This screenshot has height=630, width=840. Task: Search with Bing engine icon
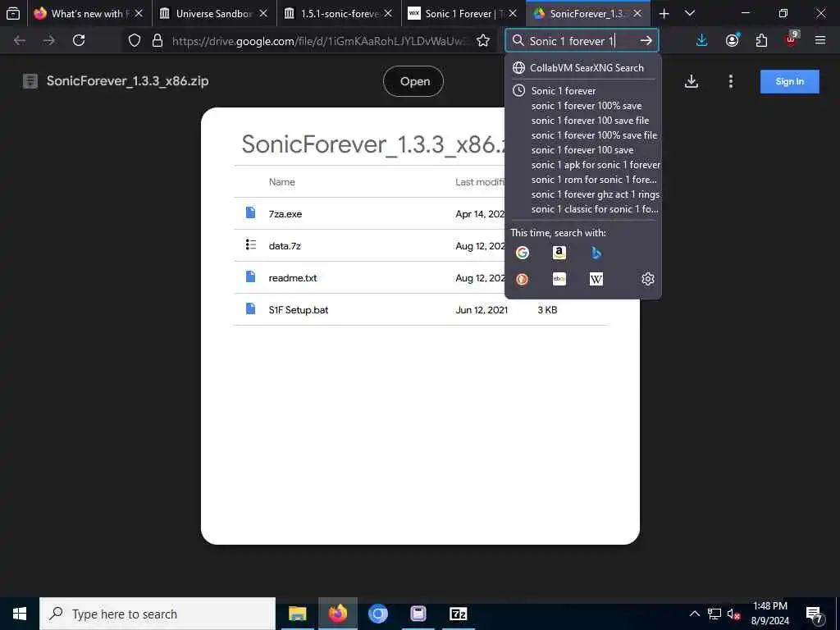tap(596, 253)
